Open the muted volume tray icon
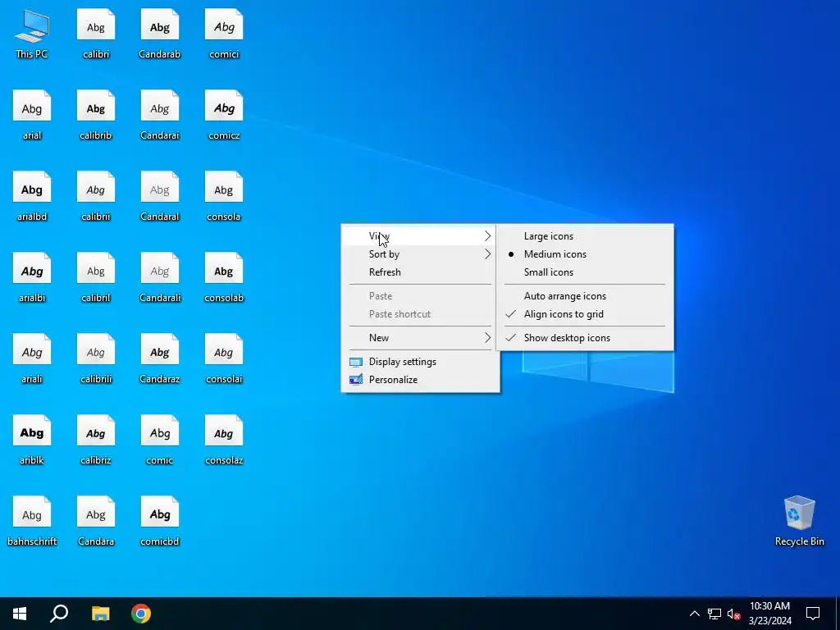This screenshot has height=630, width=840. tap(733, 614)
